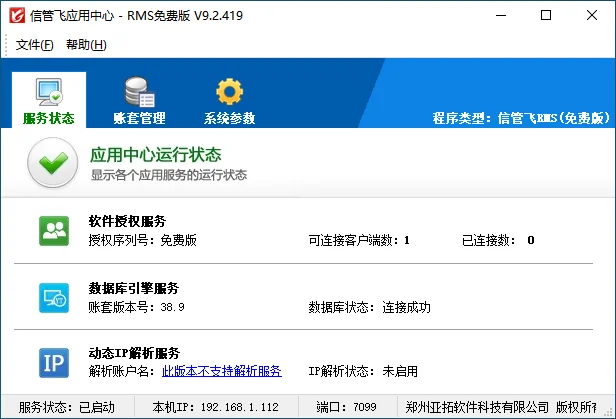
Task: Minimize the 信管飞应用中心 window
Action: coord(501,15)
